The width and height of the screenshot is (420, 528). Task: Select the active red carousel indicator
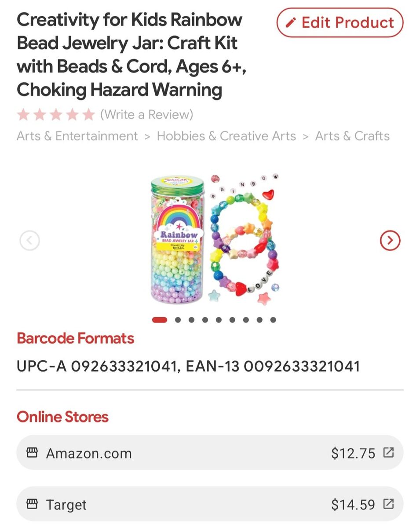160,320
